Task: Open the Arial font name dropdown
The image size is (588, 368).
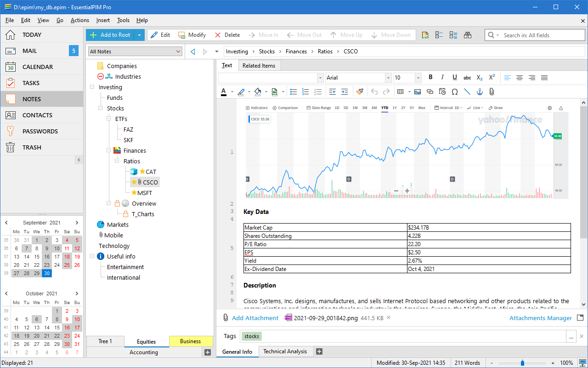Action: click(x=388, y=78)
